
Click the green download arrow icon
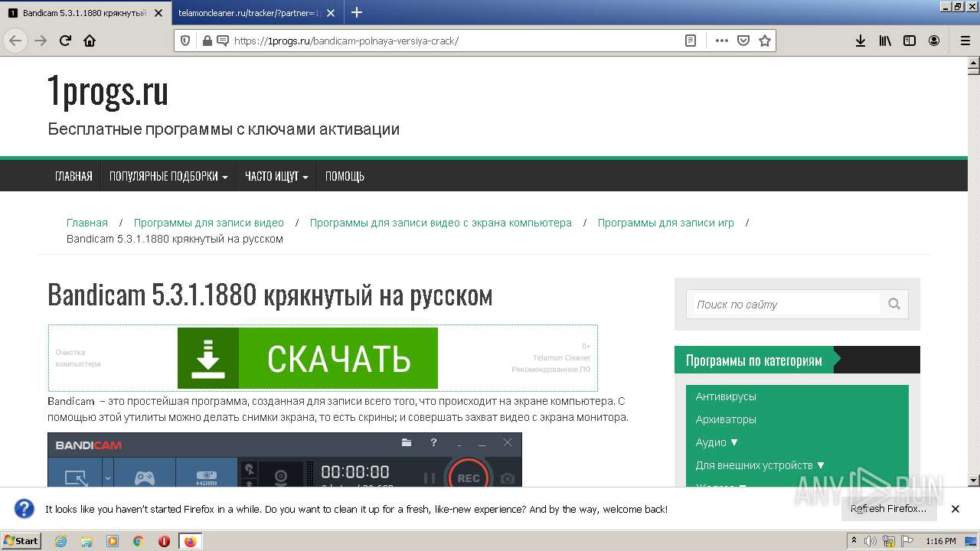pyautogui.click(x=208, y=358)
